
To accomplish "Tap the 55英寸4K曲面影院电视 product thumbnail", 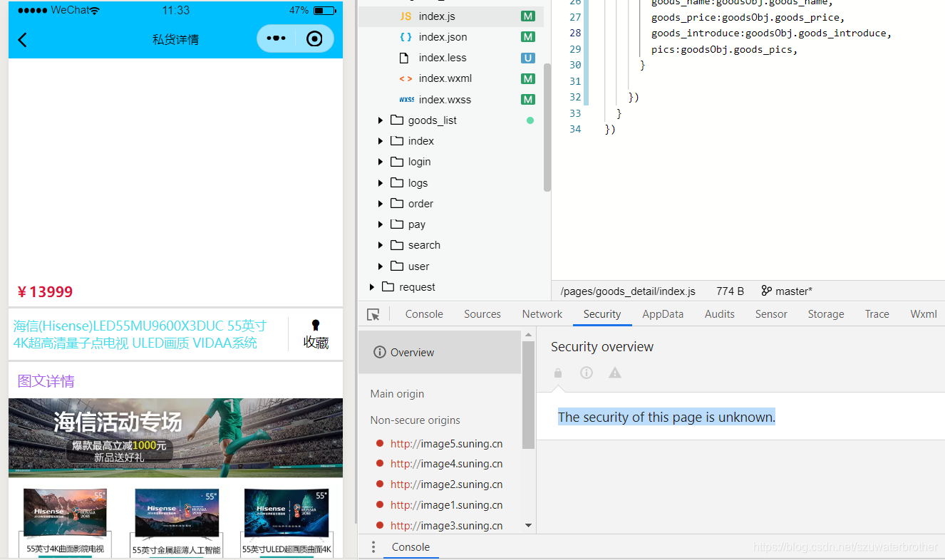I will coord(65,522).
